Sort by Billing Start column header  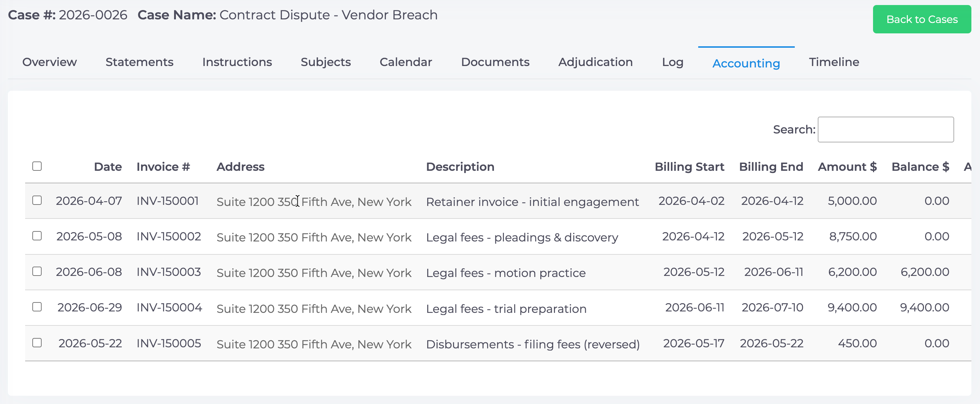tap(689, 166)
